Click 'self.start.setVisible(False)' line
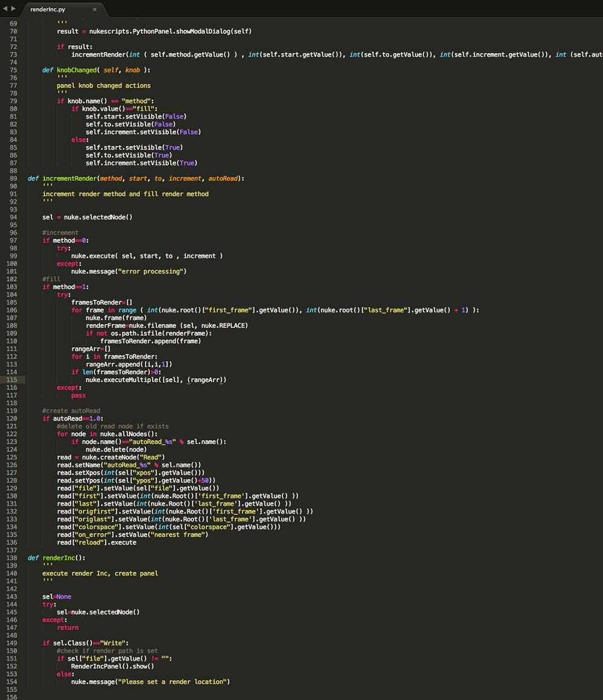Screen dimensions: 603x700 click(x=136, y=116)
